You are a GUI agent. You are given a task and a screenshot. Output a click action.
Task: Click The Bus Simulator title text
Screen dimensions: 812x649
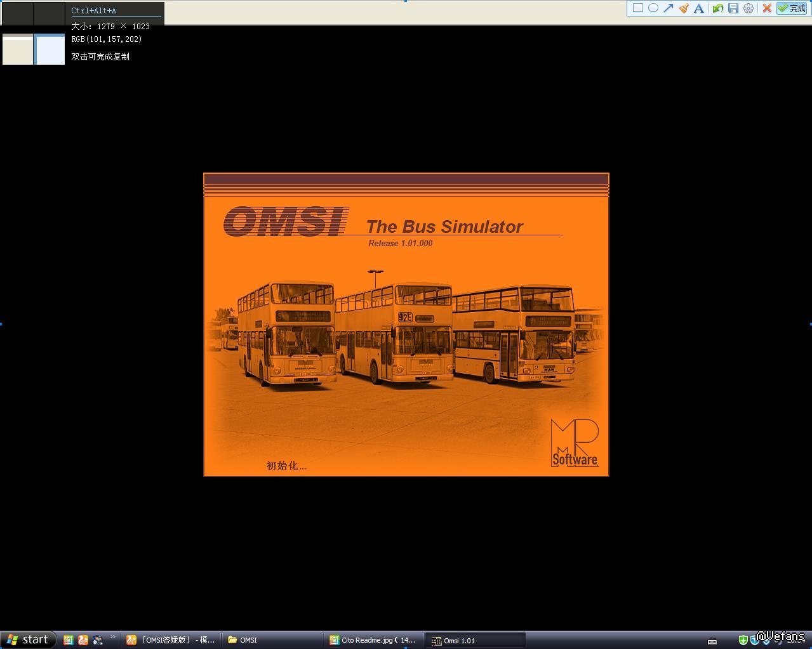pos(444,226)
